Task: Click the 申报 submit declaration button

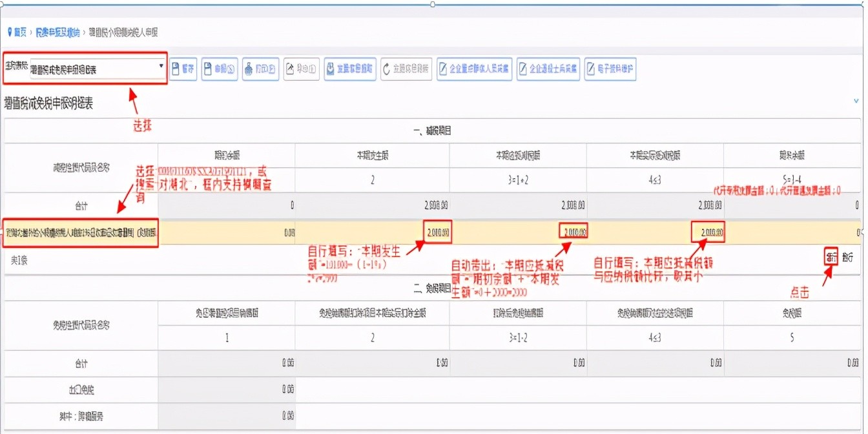Action: pos(220,69)
